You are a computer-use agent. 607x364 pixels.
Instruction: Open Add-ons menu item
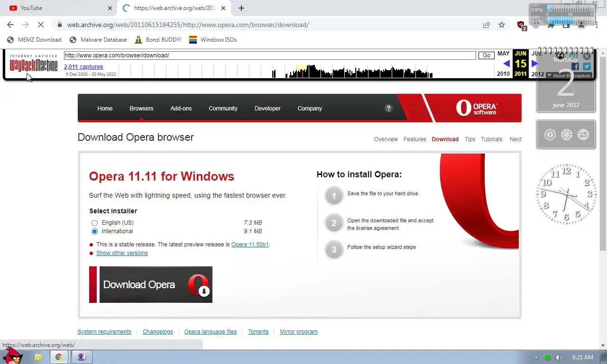(x=181, y=109)
